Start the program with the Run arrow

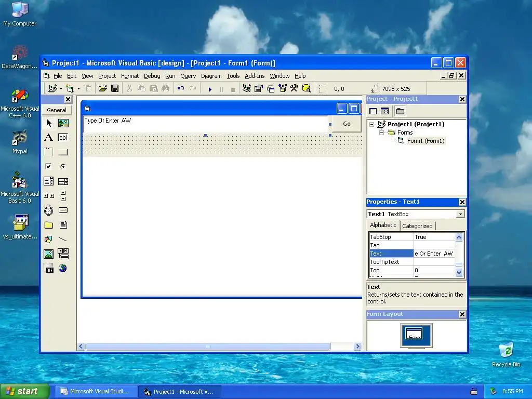point(210,89)
